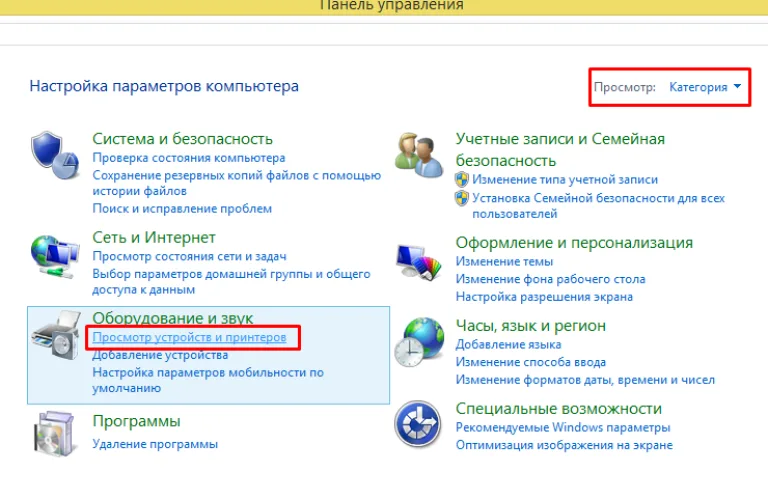Screen dimensions: 768x500
Task: Click Добавление языка link
Action: click(x=508, y=345)
